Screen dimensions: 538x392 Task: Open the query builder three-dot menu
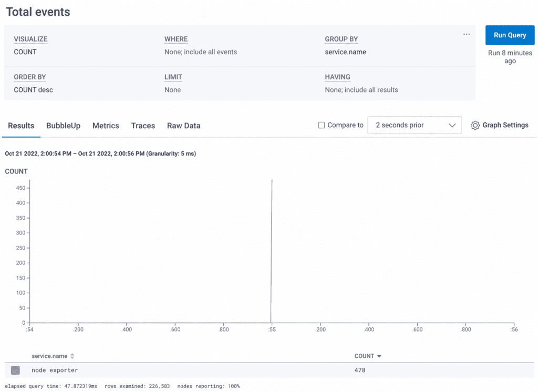pyautogui.click(x=466, y=35)
